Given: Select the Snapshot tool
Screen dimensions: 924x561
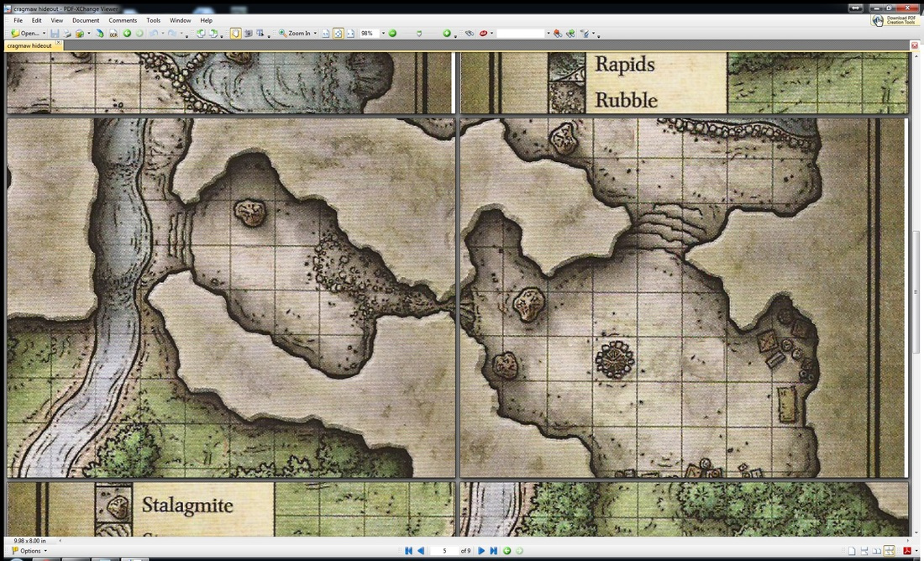Looking at the screenshot, I should click(x=248, y=34).
